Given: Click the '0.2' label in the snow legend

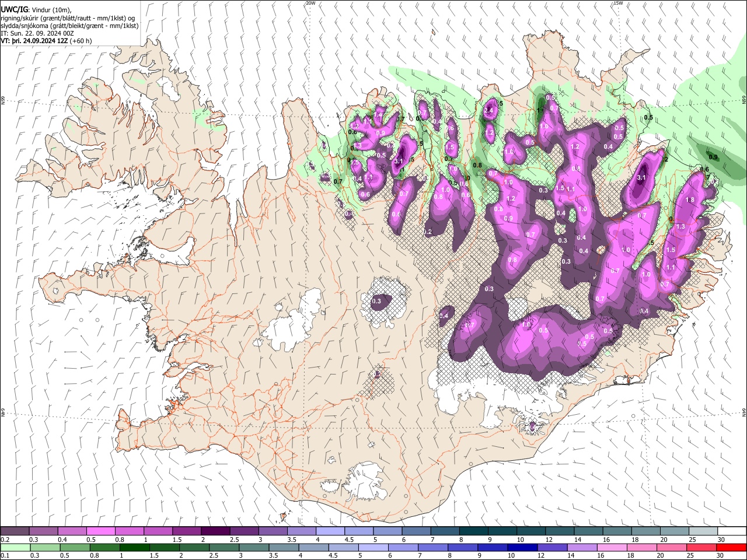Looking at the screenshot, I should (x=5, y=540).
